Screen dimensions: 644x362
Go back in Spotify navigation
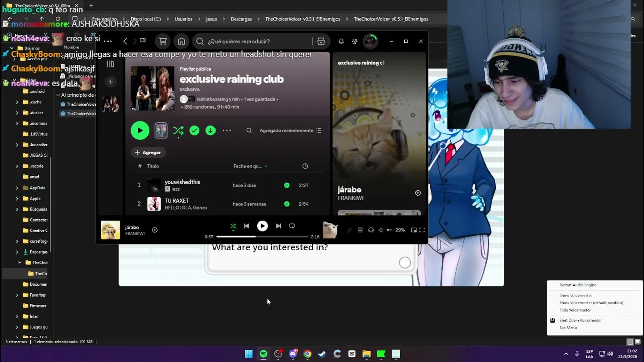tap(125, 41)
